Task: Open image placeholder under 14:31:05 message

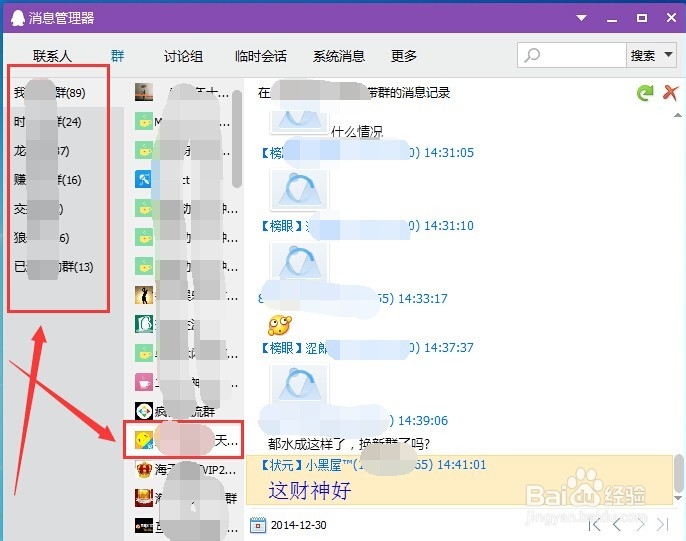Action: (299, 189)
